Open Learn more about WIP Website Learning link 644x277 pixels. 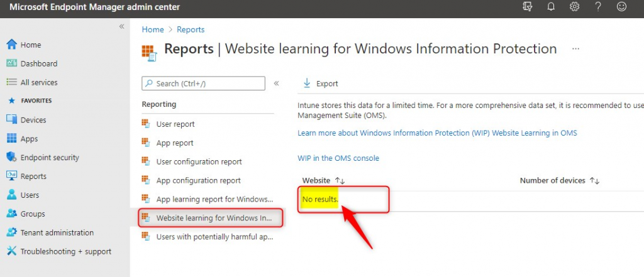pyautogui.click(x=437, y=133)
